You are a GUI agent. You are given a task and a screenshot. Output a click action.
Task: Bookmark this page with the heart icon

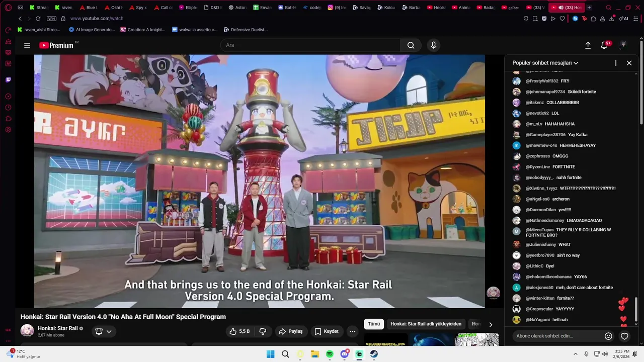[562, 19]
